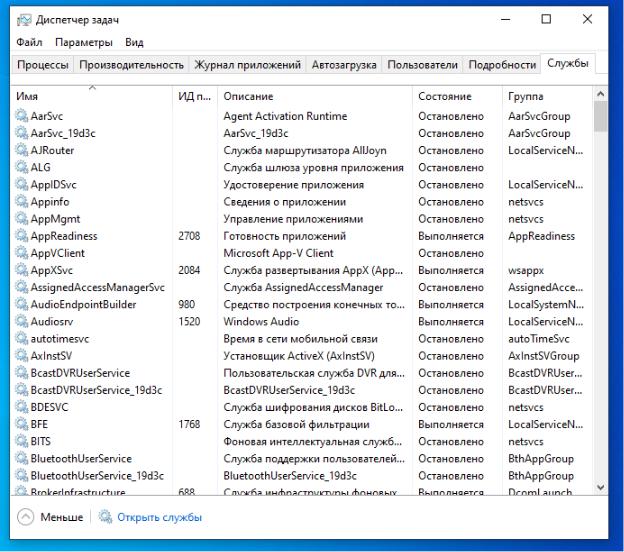The width and height of the screenshot is (624, 552).
Task: Switch to the Производительность tab
Action: pos(131,64)
